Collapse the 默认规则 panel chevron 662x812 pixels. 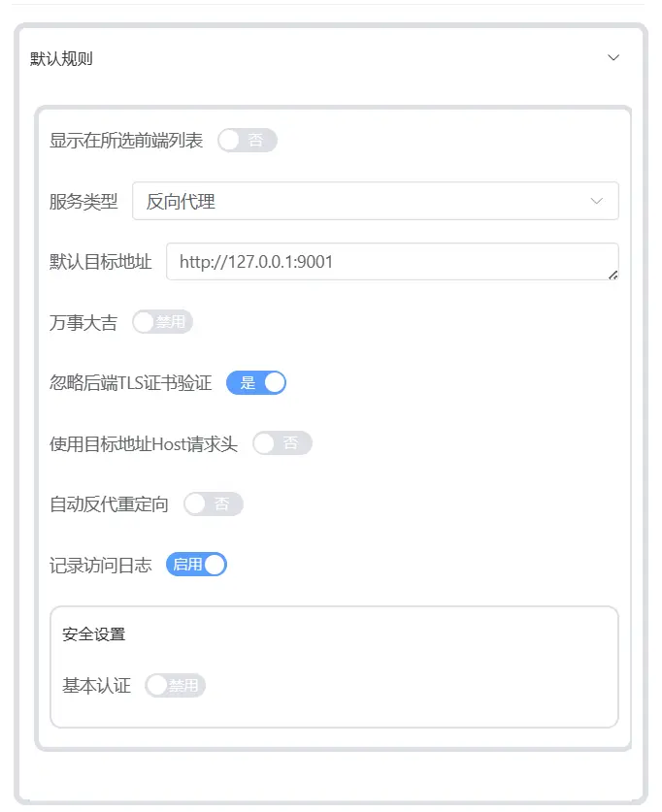[613, 57]
